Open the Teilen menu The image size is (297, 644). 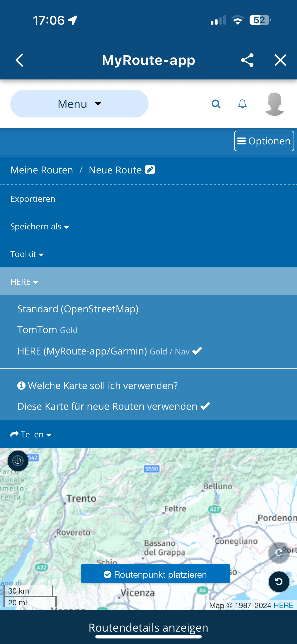point(31,434)
